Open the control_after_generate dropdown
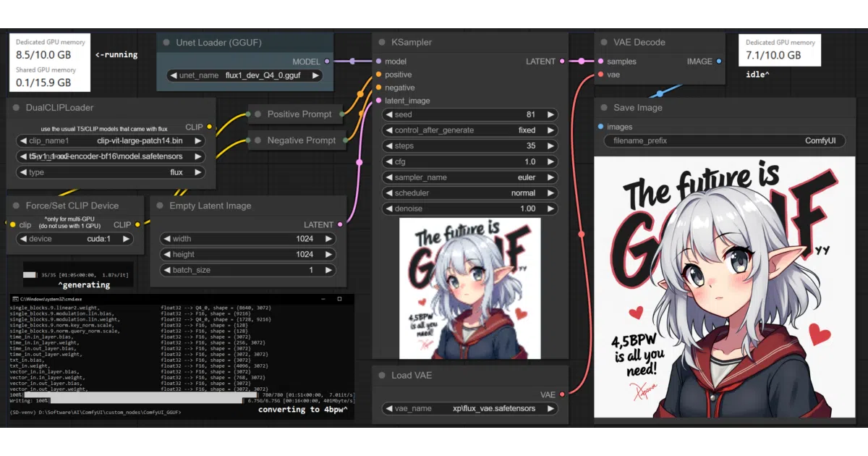The width and height of the screenshot is (868, 456). pyautogui.click(x=470, y=130)
